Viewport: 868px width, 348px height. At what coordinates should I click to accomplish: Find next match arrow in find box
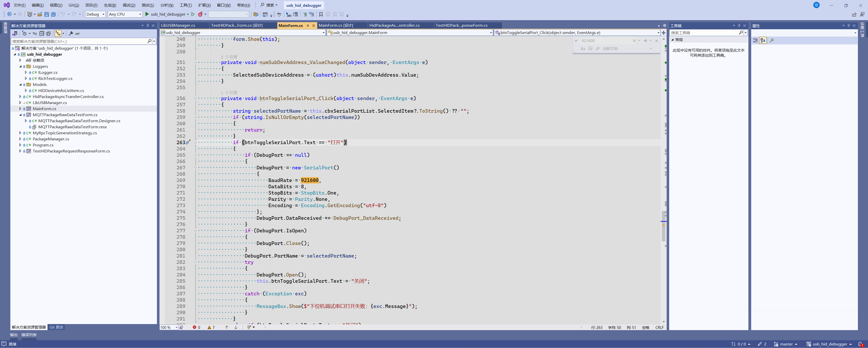click(645, 41)
